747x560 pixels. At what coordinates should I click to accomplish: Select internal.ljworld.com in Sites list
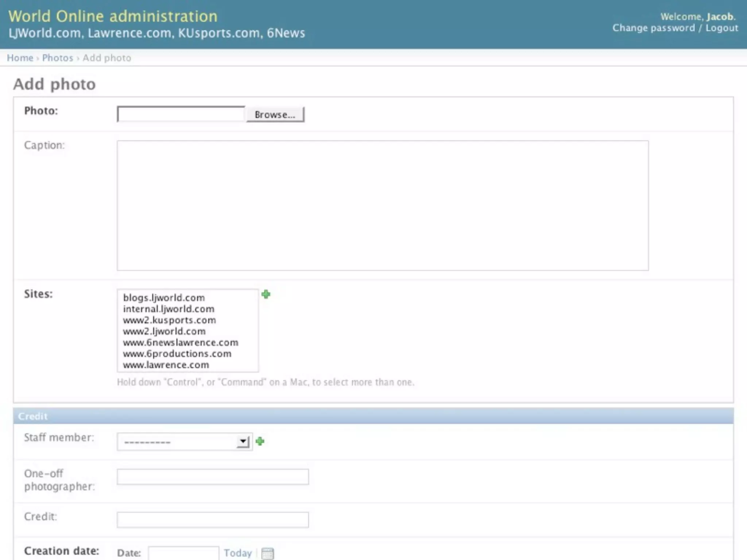click(x=169, y=309)
